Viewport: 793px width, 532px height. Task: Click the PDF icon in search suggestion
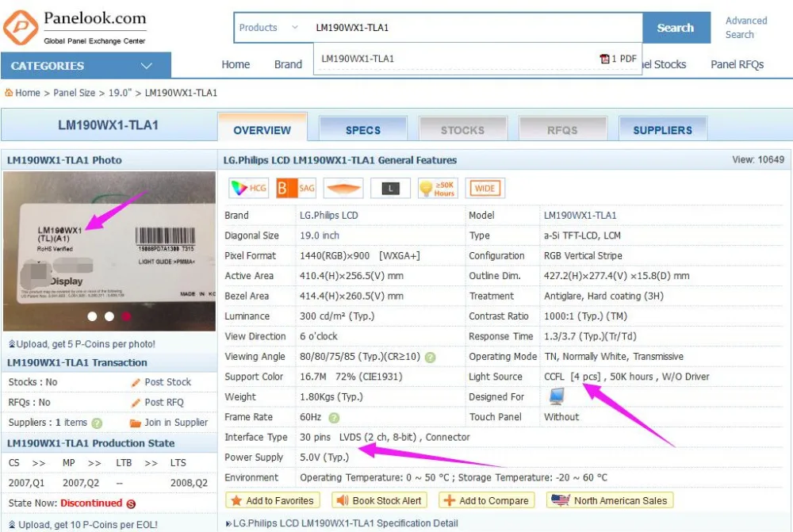(604, 59)
